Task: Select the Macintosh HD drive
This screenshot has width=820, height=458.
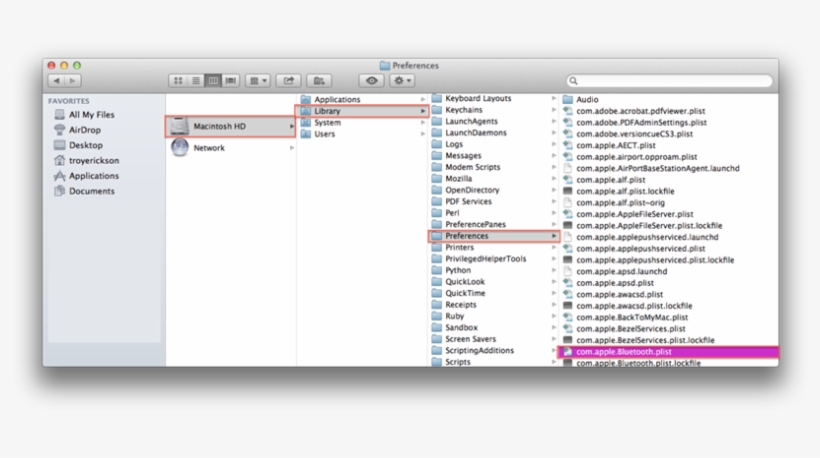Action: (230, 127)
